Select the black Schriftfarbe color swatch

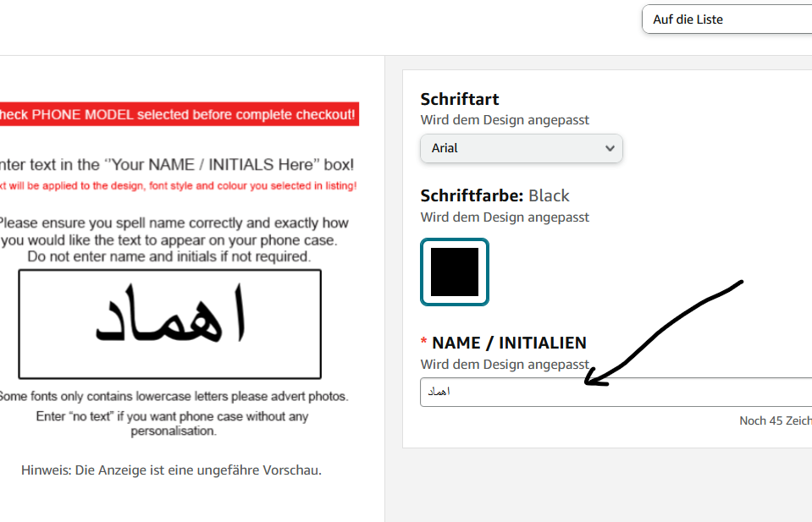click(455, 272)
